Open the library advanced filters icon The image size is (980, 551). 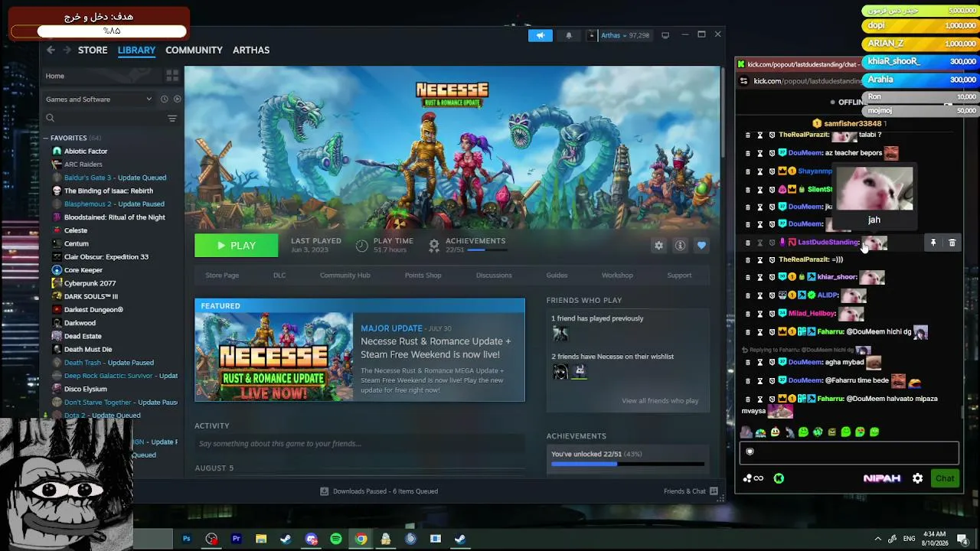click(172, 118)
